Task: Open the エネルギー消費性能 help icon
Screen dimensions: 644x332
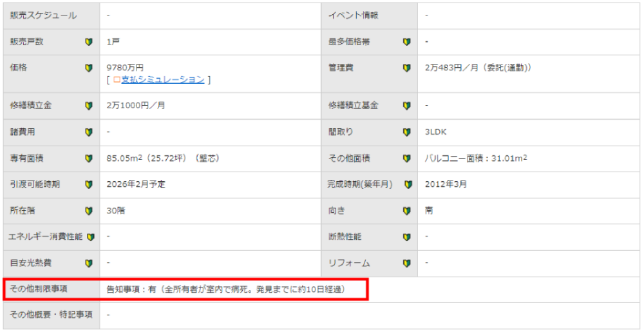Action: tap(90, 237)
